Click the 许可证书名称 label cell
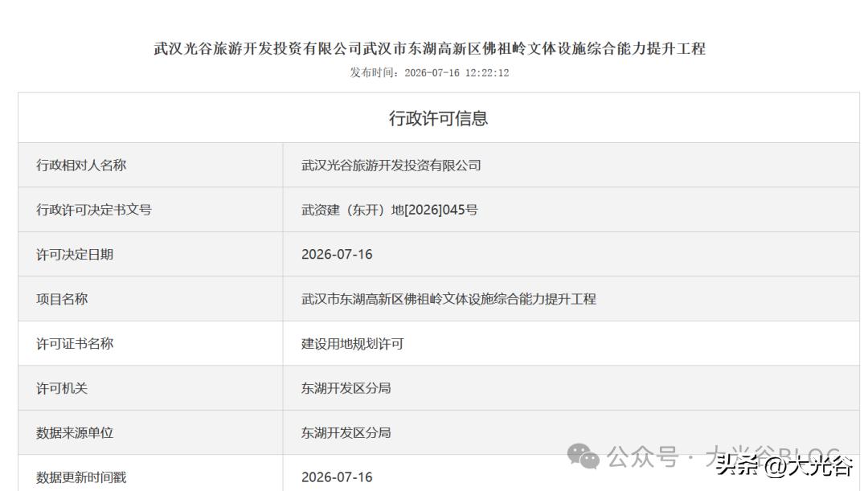 pos(150,344)
